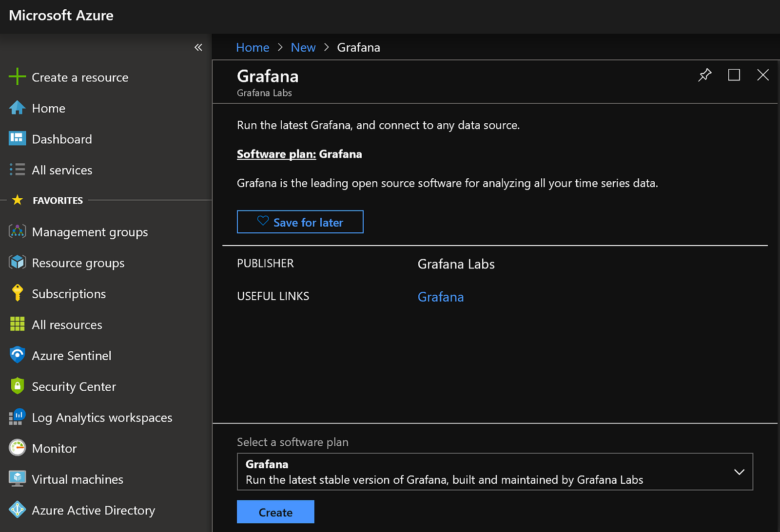Click Save for later button

(300, 222)
